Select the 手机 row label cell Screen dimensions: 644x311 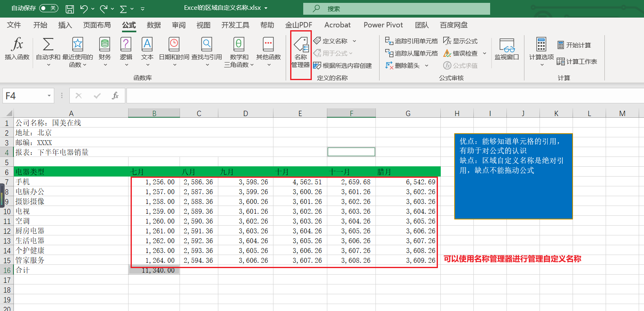[71, 181]
